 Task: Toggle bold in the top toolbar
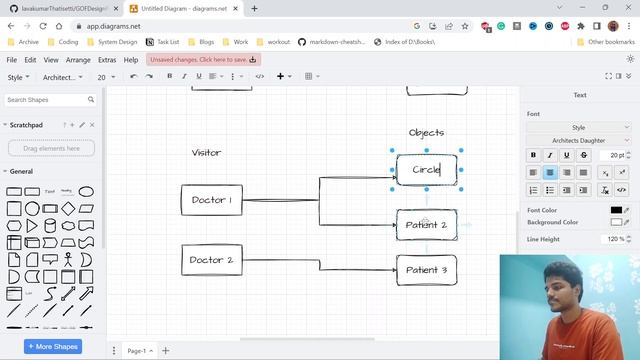tap(170, 76)
